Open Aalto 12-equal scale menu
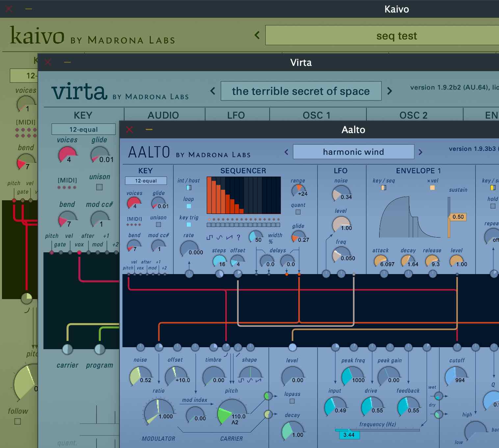Screen dimensions: 499x448 (146, 181)
